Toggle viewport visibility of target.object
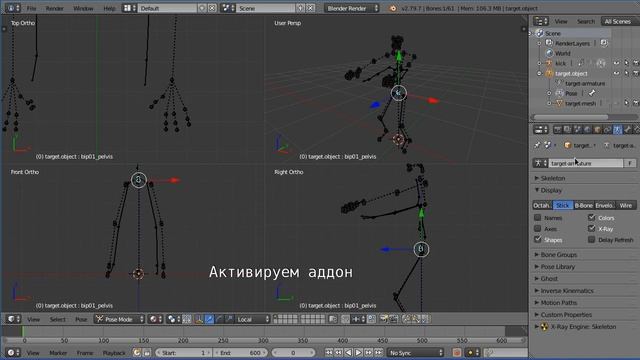 [616, 73]
